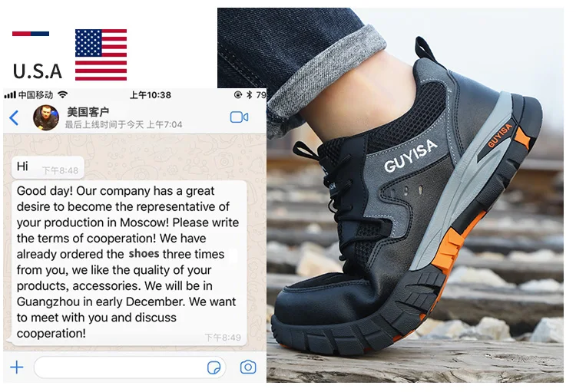576x392 pixels.
Task: Open attachments with the plus icon
Action: pyautogui.click(x=17, y=367)
